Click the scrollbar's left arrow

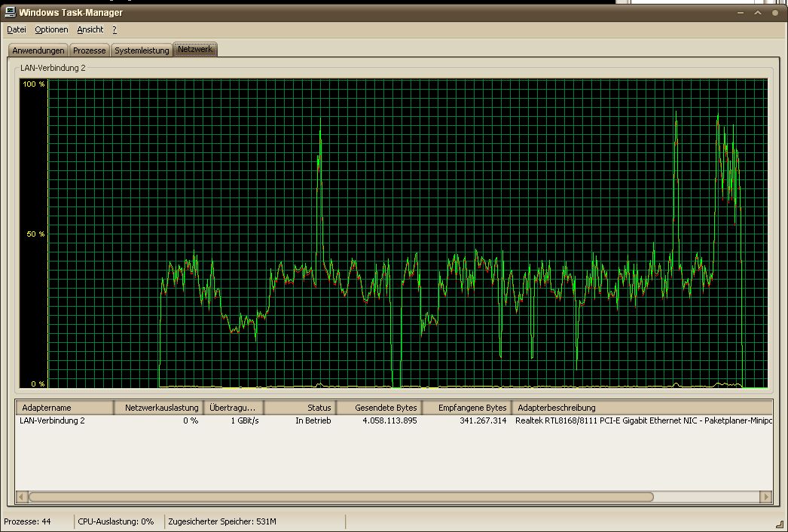[21, 497]
